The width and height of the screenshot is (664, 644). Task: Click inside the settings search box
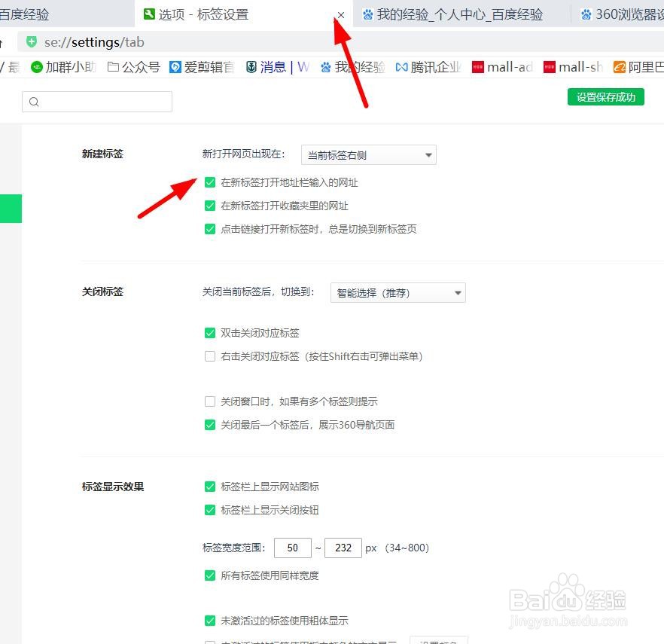tap(96, 100)
